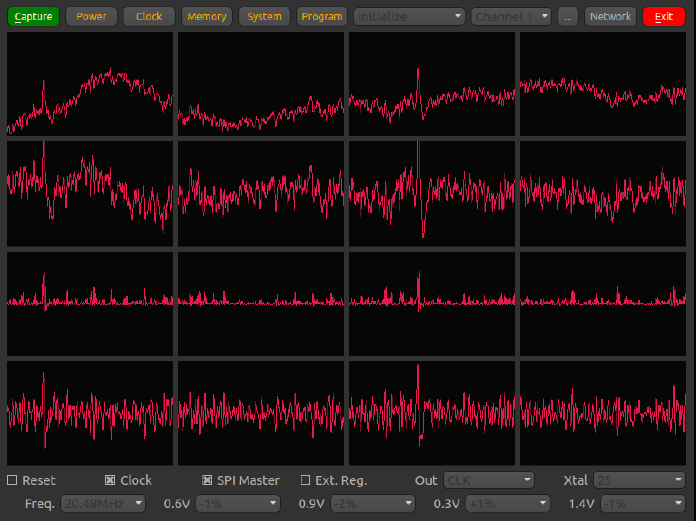The height and width of the screenshot is (521, 696).
Task: Open the Out CLK dropdown
Action: point(489,481)
